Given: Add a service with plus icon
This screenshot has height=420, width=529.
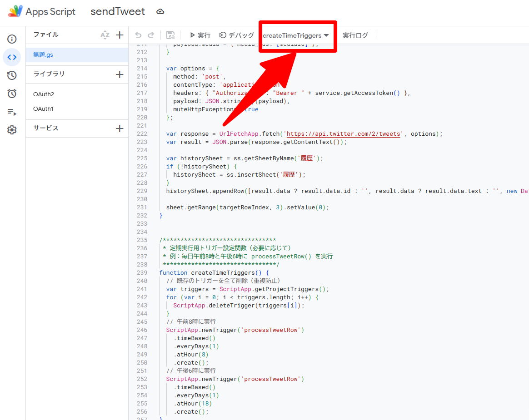Looking at the screenshot, I should [x=120, y=128].
